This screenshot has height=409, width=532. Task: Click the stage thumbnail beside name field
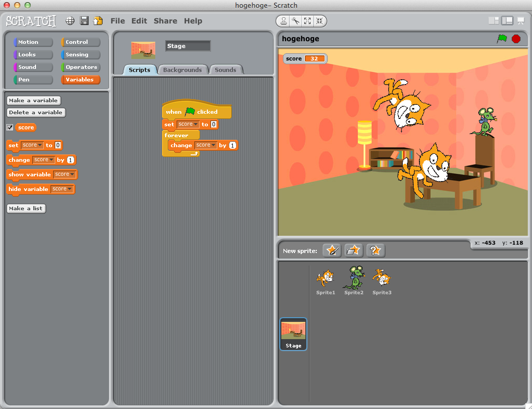[143, 50]
